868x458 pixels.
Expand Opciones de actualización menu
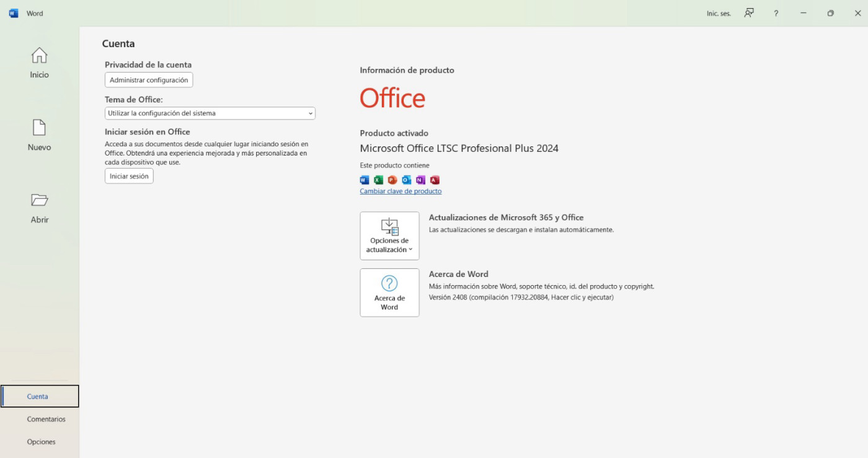click(389, 236)
